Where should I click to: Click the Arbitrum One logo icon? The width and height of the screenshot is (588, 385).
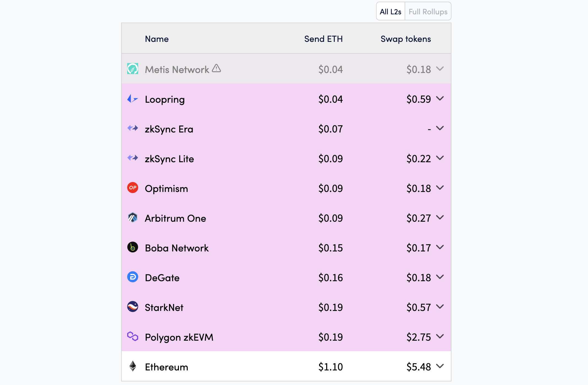click(x=132, y=218)
